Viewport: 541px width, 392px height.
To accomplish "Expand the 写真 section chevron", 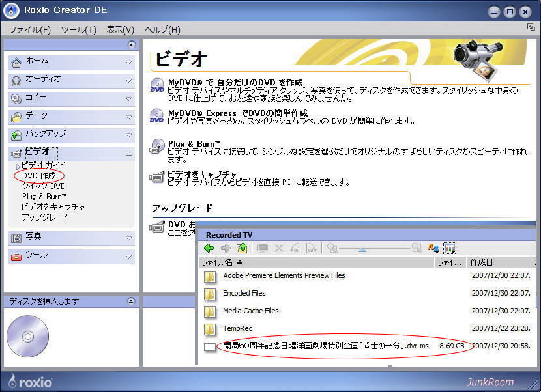I will click(128, 238).
